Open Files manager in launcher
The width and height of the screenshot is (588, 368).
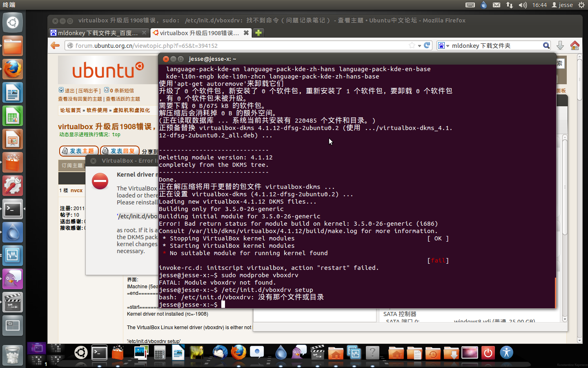pos(12,45)
